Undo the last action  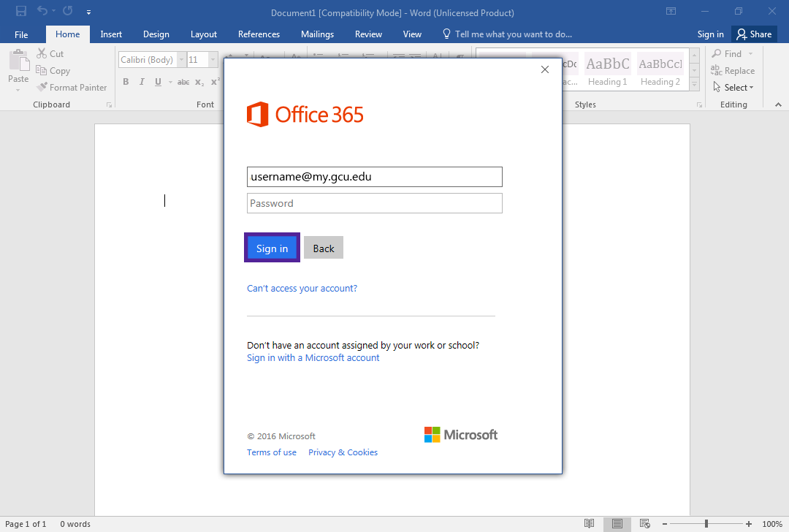coord(42,11)
